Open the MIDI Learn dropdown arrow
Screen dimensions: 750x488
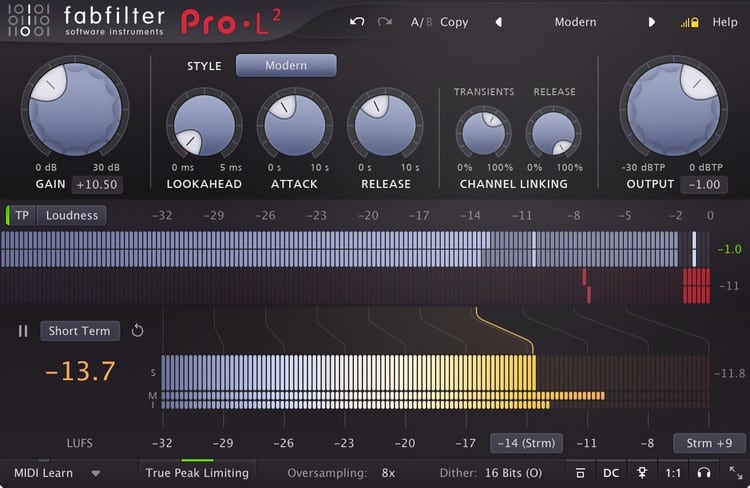(96, 474)
